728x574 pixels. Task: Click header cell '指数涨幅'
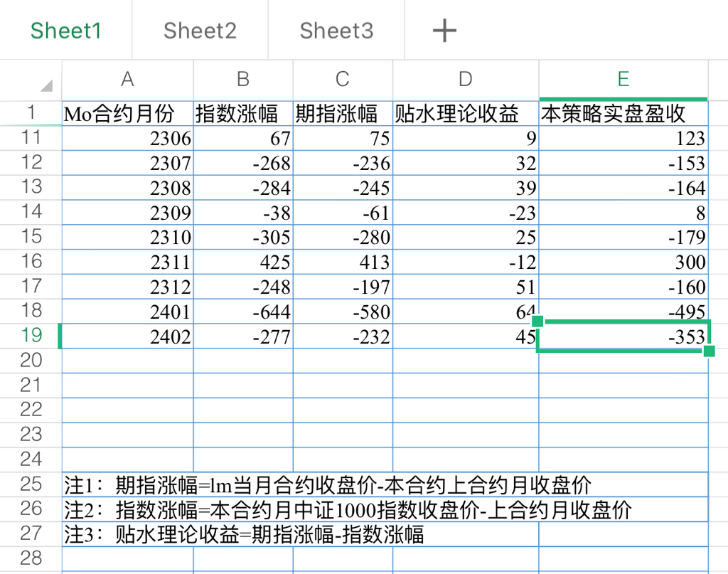(x=243, y=113)
